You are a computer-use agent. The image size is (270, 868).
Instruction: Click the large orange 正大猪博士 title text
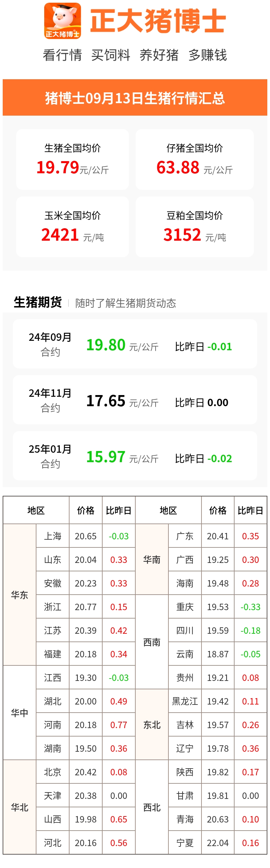tap(158, 21)
